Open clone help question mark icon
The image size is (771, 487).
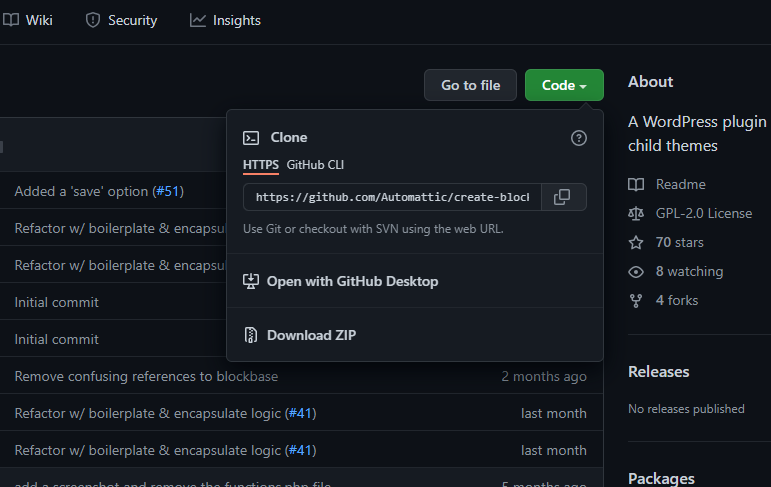pyautogui.click(x=579, y=138)
